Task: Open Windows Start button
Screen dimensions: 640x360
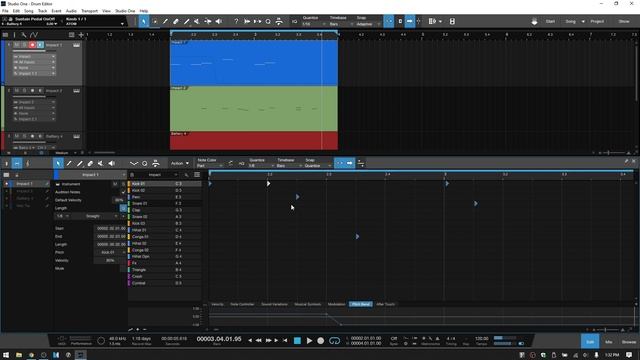Action: (6, 355)
